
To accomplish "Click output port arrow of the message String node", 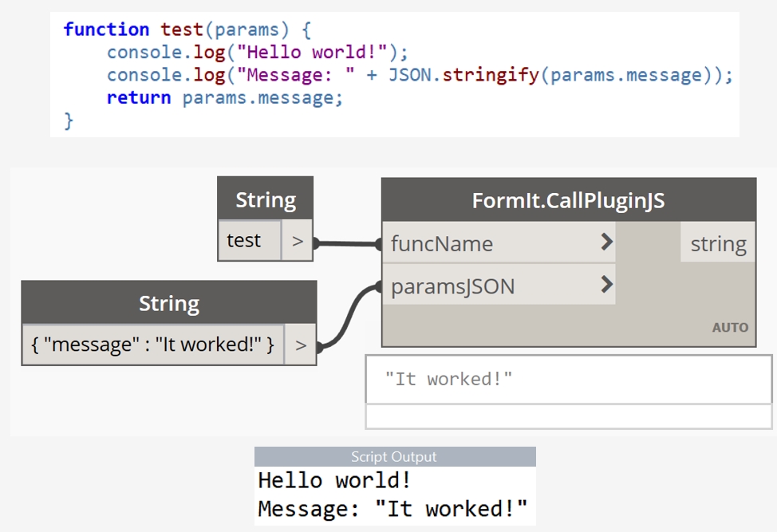I will pyautogui.click(x=300, y=345).
